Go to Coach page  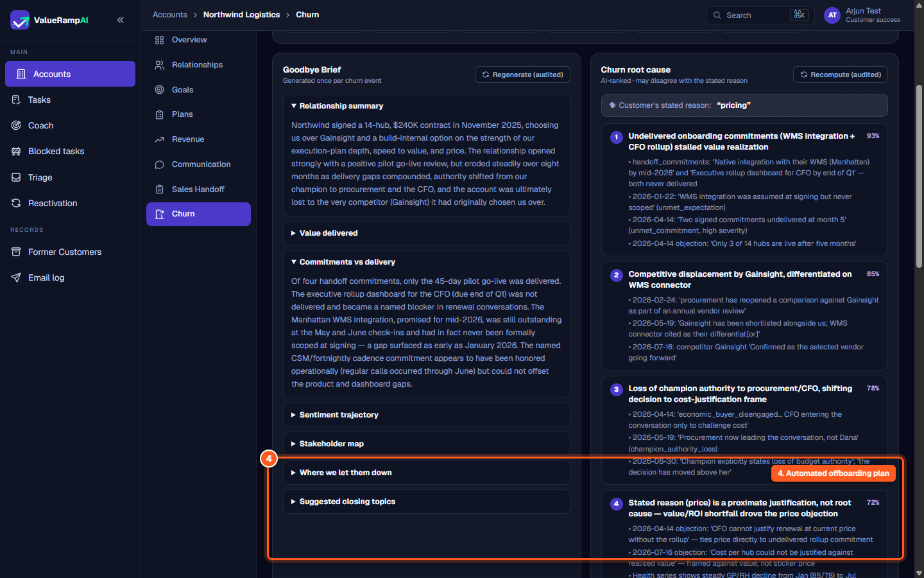[70, 125]
